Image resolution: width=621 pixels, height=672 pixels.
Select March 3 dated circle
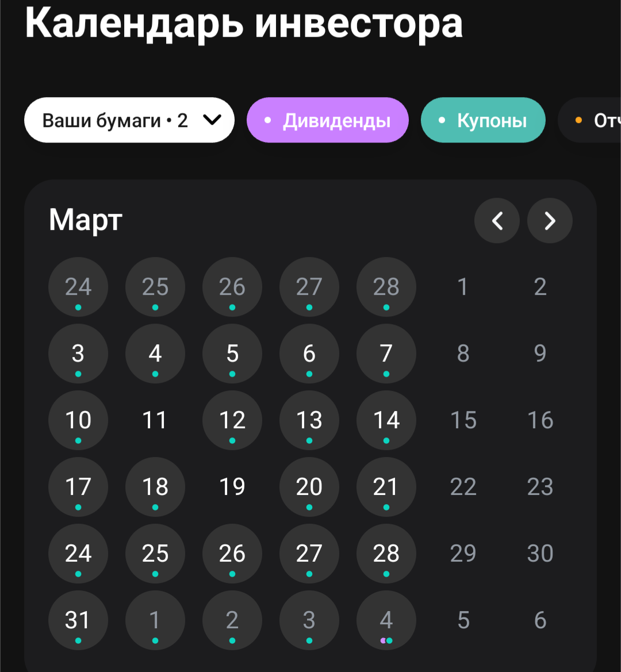[78, 354]
